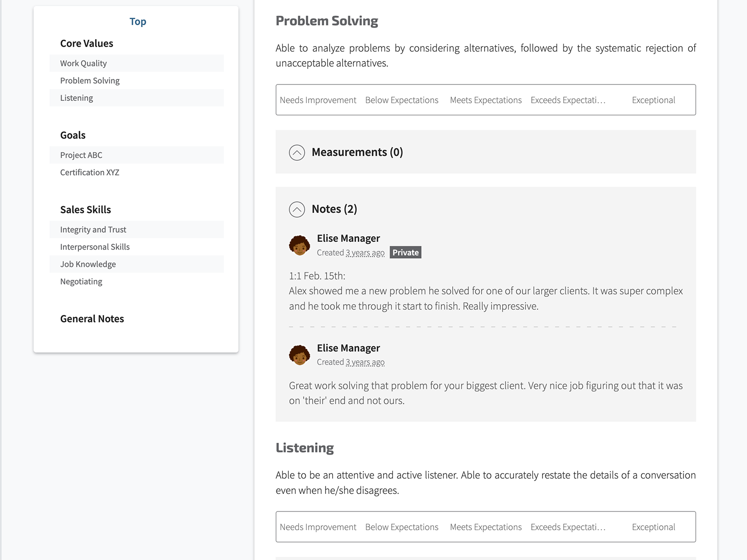Open Interpersonal Skills from the navigation
Viewport: 747px width, 560px height.
tap(94, 246)
